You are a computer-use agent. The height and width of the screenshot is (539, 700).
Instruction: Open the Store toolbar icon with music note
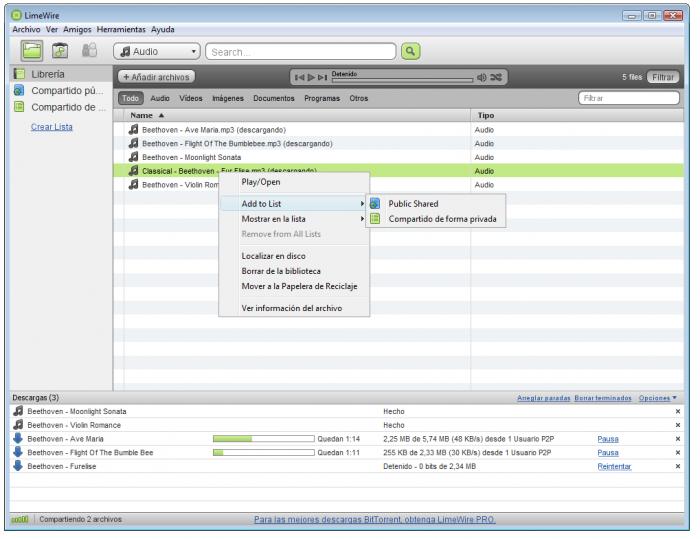coord(60,51)
